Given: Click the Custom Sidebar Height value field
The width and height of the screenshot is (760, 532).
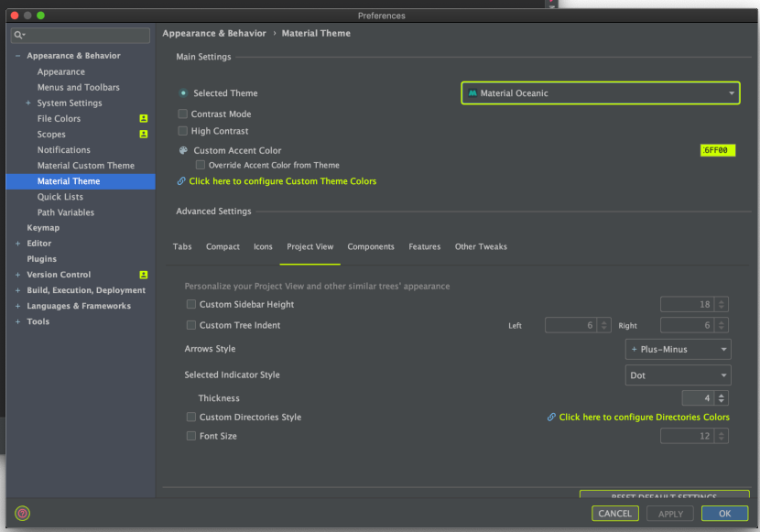Looking at the screenshot, I should click(x=688, y=304).
